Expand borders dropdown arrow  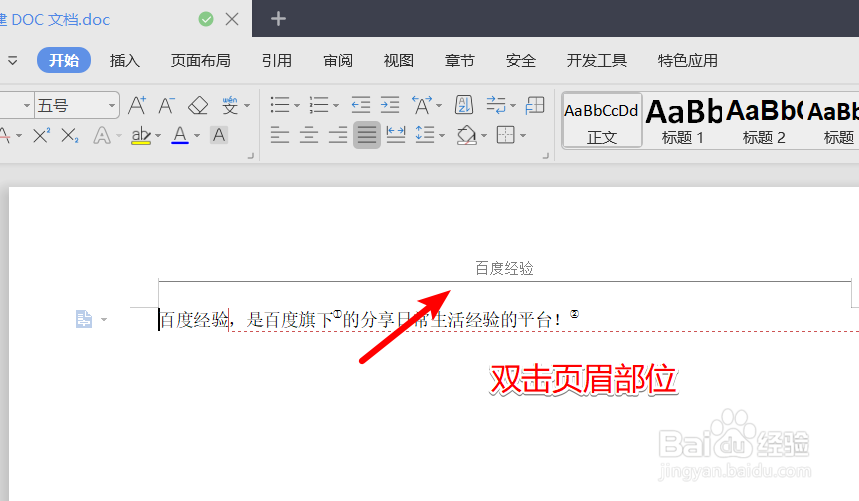pyautogui.click(x=523, y=135)
